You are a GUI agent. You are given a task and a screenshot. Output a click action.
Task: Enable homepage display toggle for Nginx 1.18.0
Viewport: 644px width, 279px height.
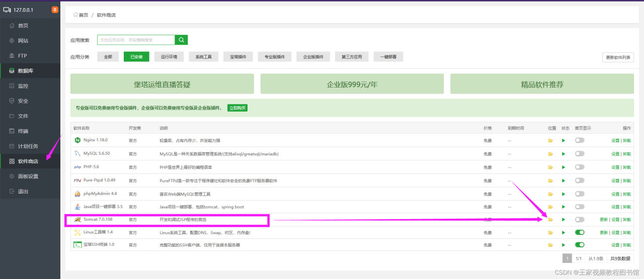[x=580, y=140]
